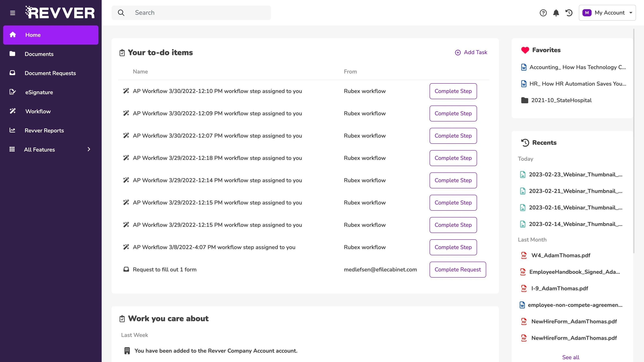Go to Home in the sidebar

coord(51,35)
